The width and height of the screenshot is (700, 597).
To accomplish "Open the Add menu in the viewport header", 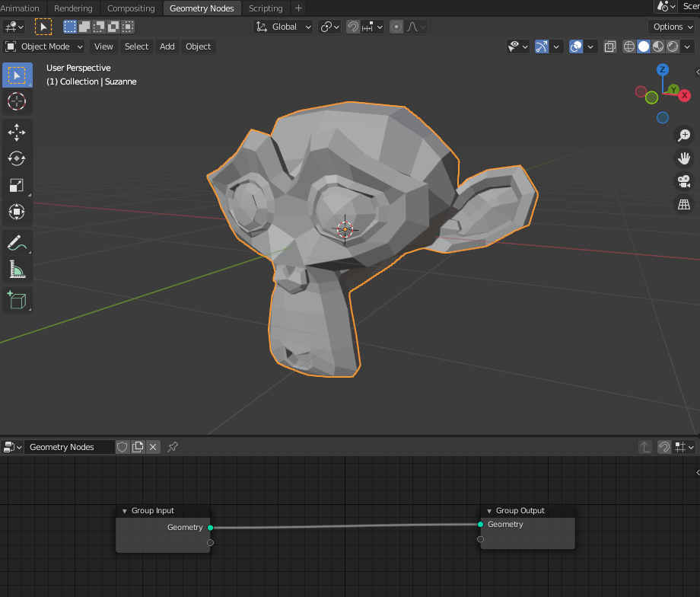I will [167, 46].
